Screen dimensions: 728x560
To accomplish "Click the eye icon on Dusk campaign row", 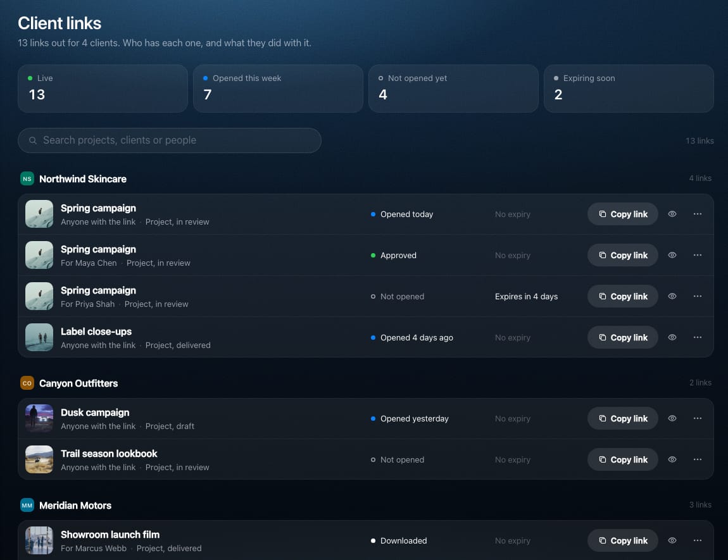I will (672, 418).
